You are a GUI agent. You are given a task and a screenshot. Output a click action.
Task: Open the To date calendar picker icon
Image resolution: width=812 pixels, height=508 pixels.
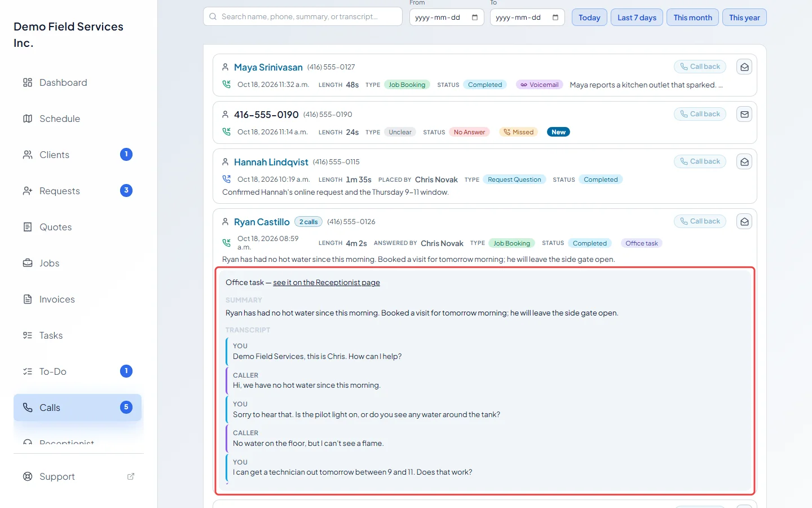(555, 17)
